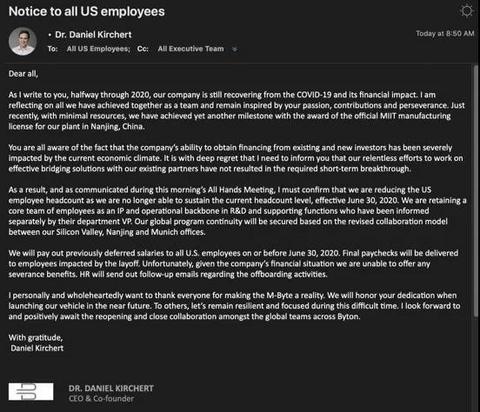The height and width of the screenshot is (412, 480).
Task: Click the With gratitude closing line
Action: (36, 338)
